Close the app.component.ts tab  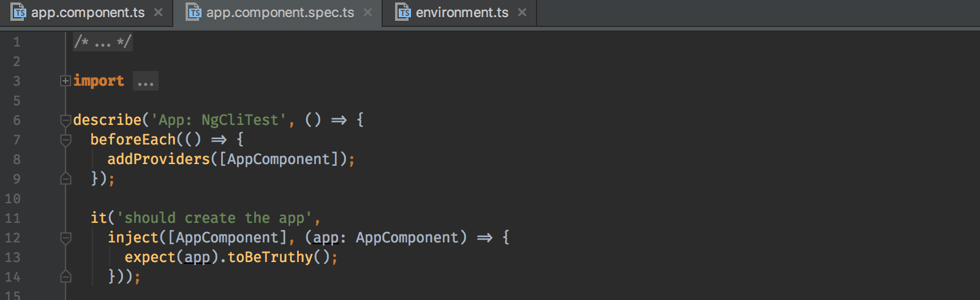(x=159, y=12)
